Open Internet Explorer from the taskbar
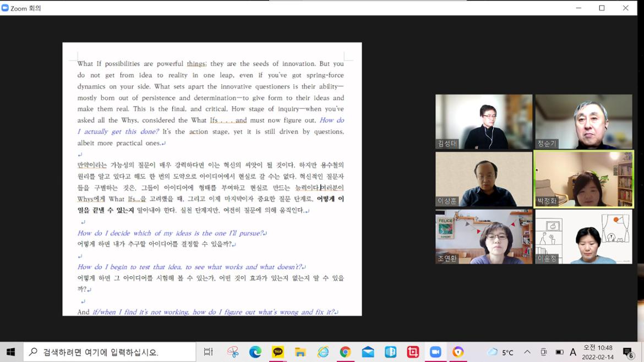Image resolution: width=644 pixels, height=362 pixels. [x=323, y=352]
